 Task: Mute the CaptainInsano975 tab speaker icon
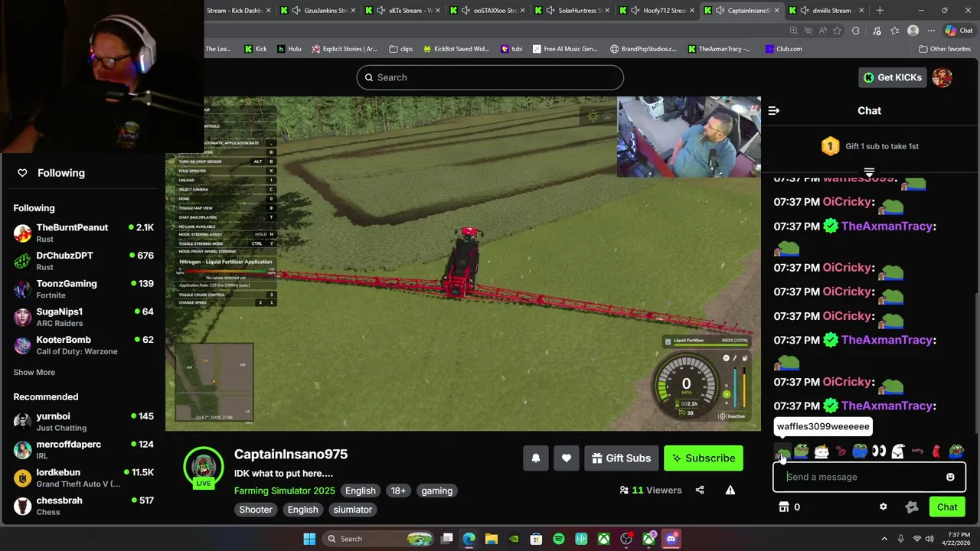click(720, 11)
